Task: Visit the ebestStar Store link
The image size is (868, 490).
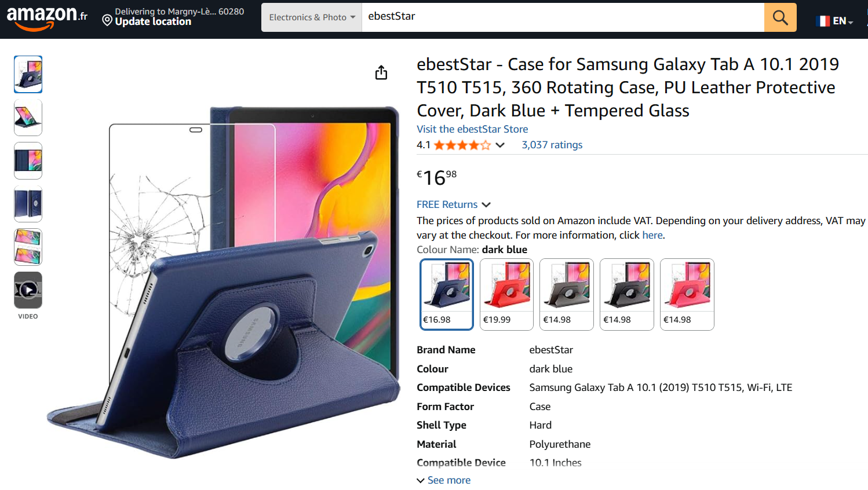Action: point(472,129)
